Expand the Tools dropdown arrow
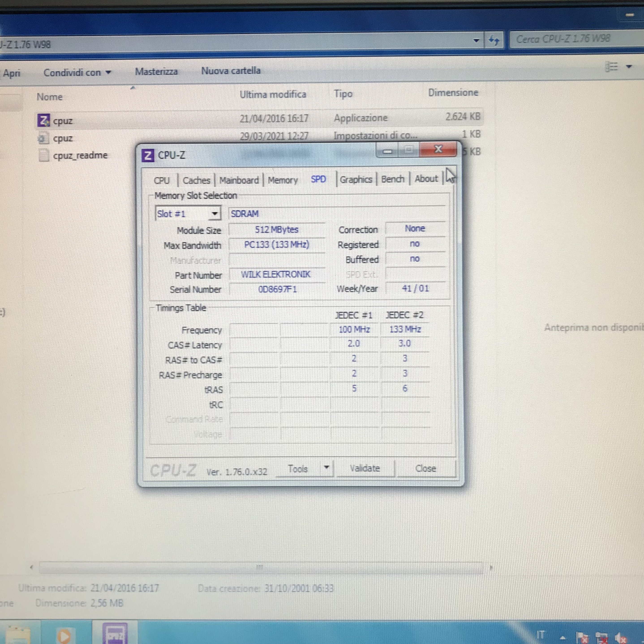This screenshot has width=644, height=644. [x=327, y=467]
